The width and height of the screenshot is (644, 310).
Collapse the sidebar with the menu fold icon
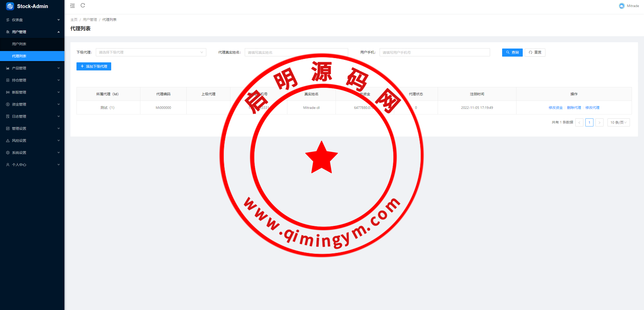[72, 6]
